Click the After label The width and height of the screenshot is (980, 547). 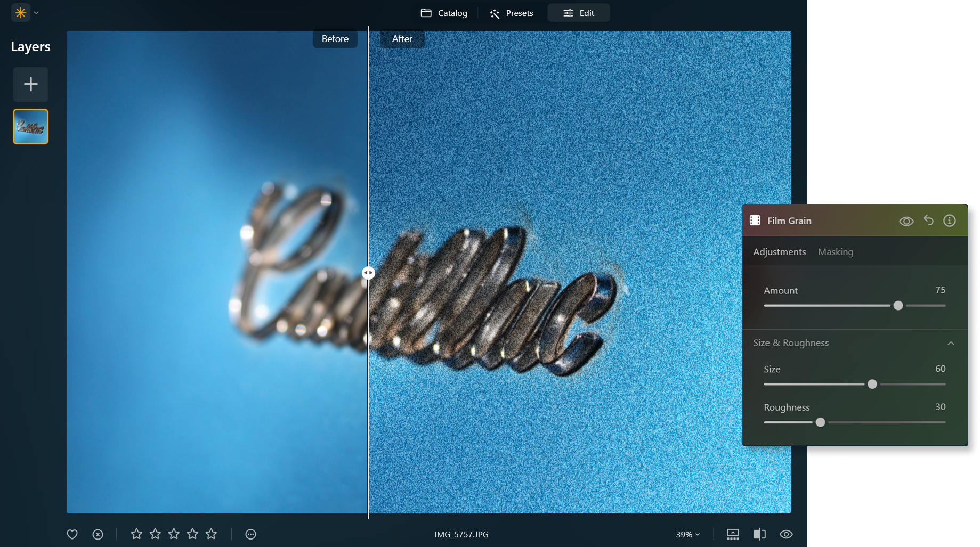pos(402,39)
